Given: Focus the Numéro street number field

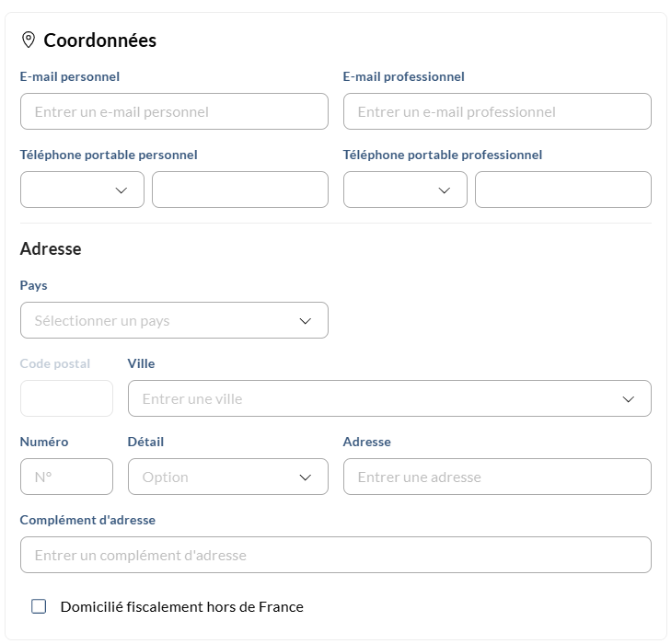Looking at the screenshot, I should pos(66,477).
